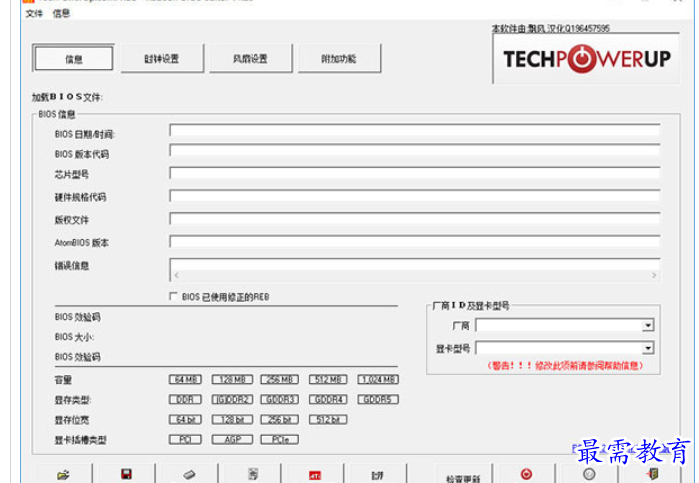The width and height of the screenshot is (699, 483).
Task: Switch to the 附加功能 tab
Action: 339,58
